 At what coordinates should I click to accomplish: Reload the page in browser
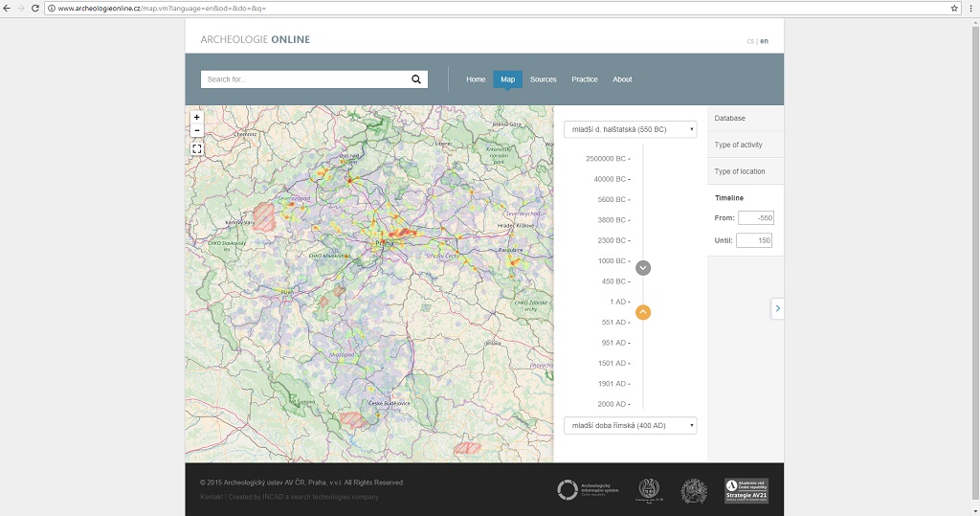[x=35, y=8]
